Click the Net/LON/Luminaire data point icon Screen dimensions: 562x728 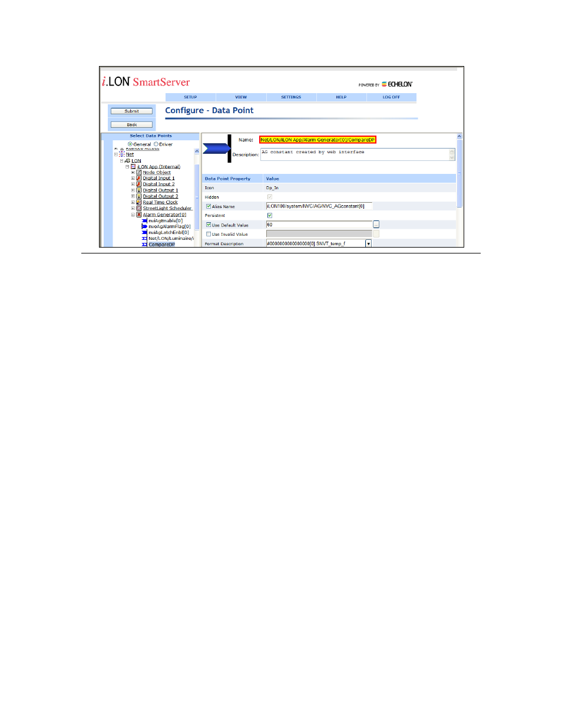click(144, 238)
